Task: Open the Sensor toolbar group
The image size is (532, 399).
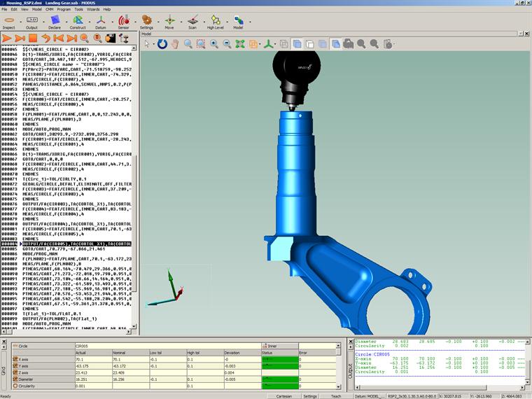Action: tap(123, 22)
